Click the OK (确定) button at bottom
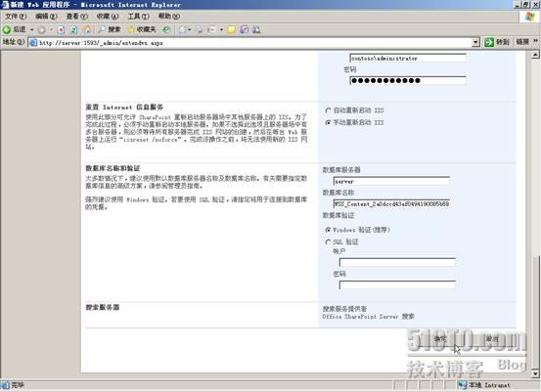Image resolution: width=541 pixels, height=392 pixels. 440,339
